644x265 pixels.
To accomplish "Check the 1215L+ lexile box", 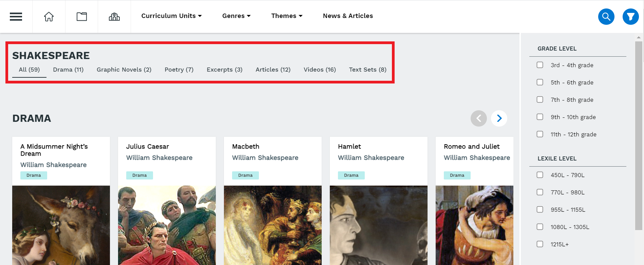I will tap(540, 244).
